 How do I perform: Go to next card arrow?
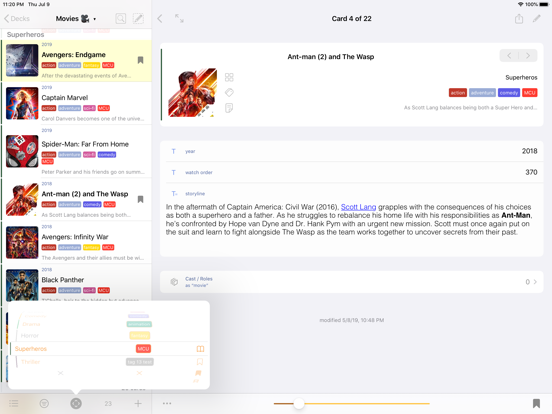pos(528,56)
